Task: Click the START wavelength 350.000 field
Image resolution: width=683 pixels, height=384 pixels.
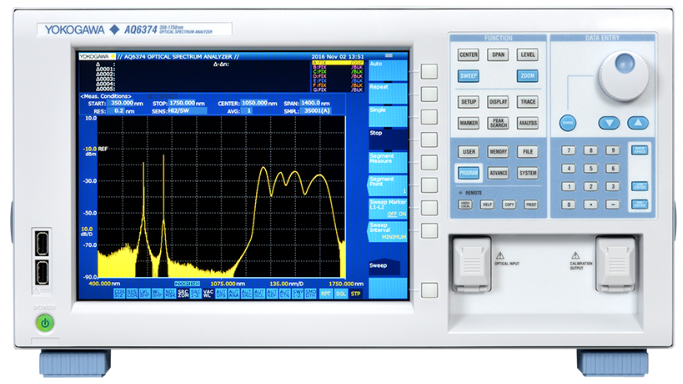Action: click(121, 103)
